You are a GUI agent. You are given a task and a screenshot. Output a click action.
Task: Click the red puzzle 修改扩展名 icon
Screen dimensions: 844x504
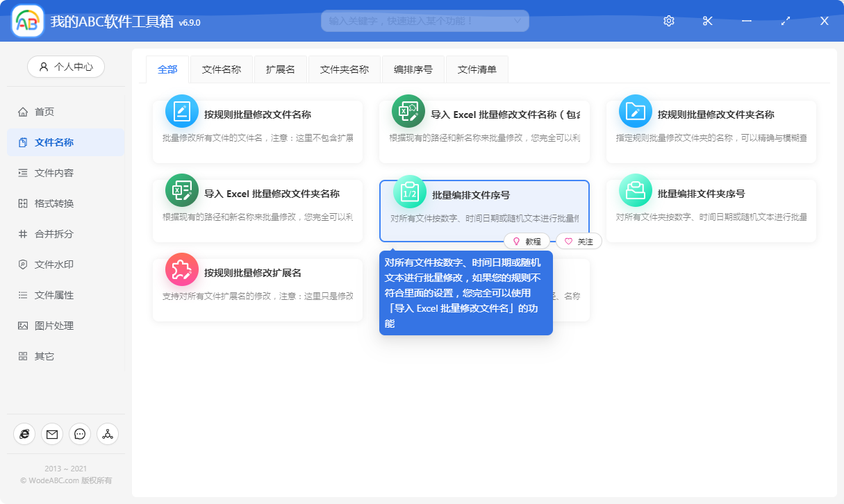182,269
